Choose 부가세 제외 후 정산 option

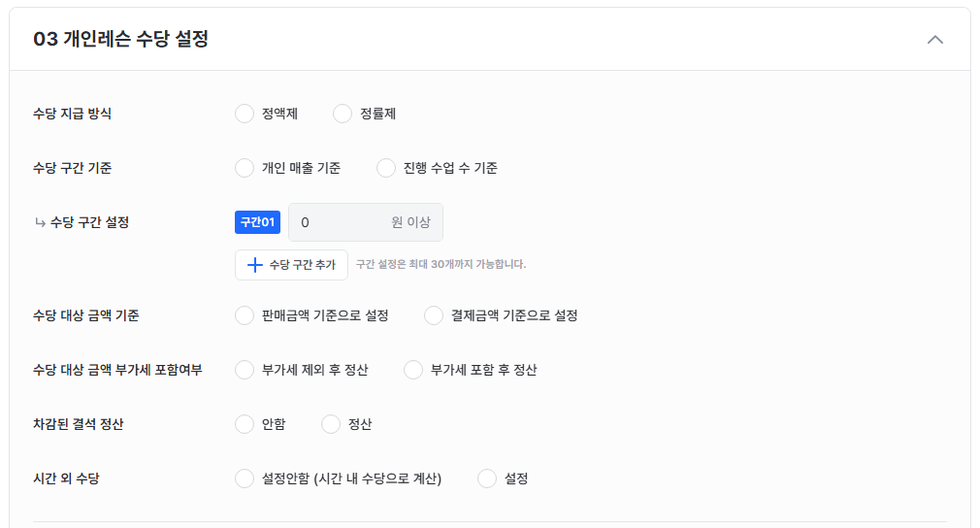[245, 370]
